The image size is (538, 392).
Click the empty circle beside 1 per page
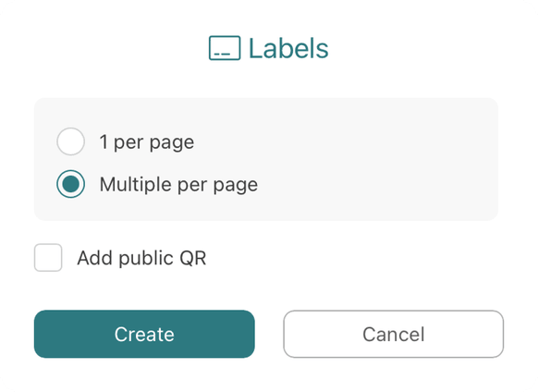[70, 141]
